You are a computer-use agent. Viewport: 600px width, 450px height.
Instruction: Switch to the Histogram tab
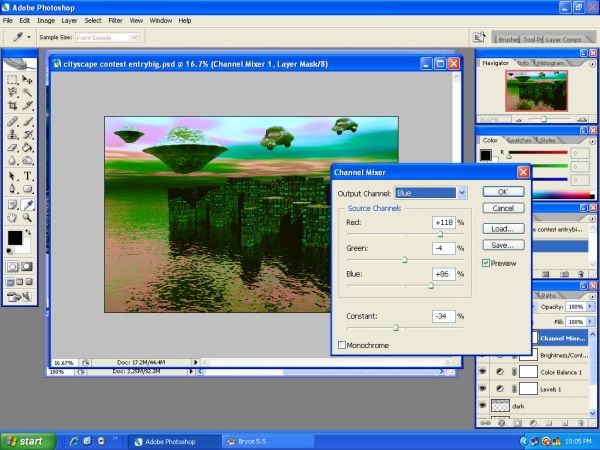click(x=550, y=63)
